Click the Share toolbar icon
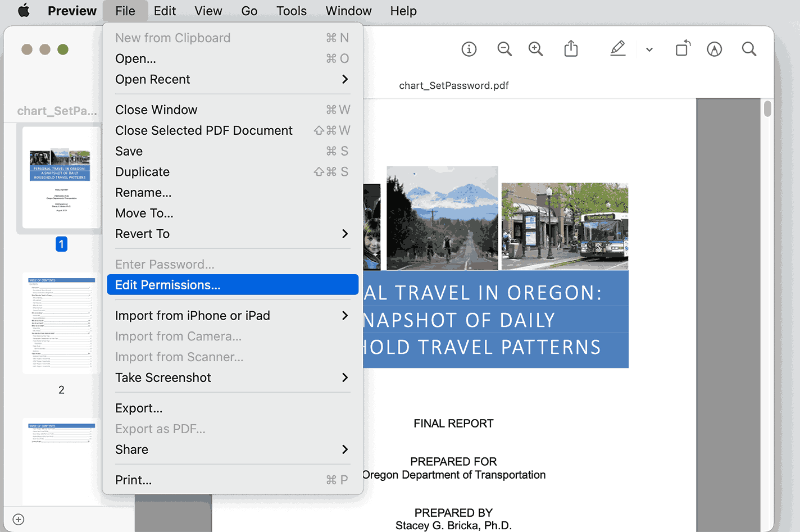Viewport: 800px width, 532px height. coord(571,49)
